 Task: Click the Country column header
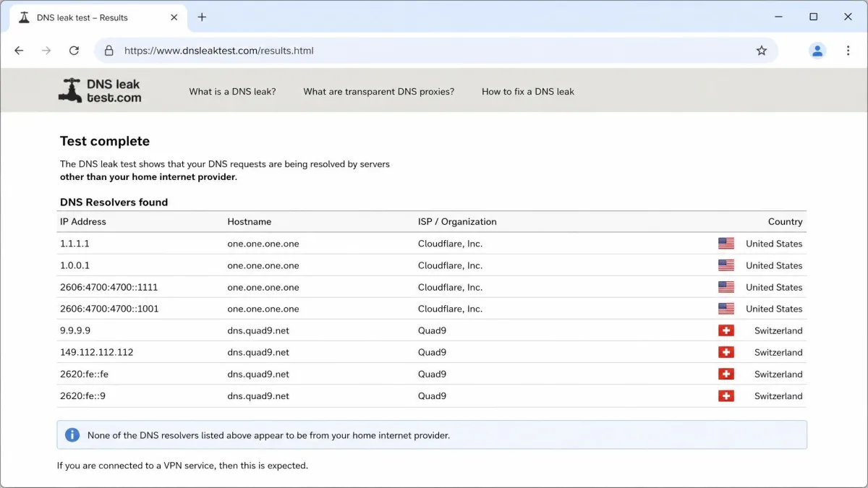click(786, 222)
